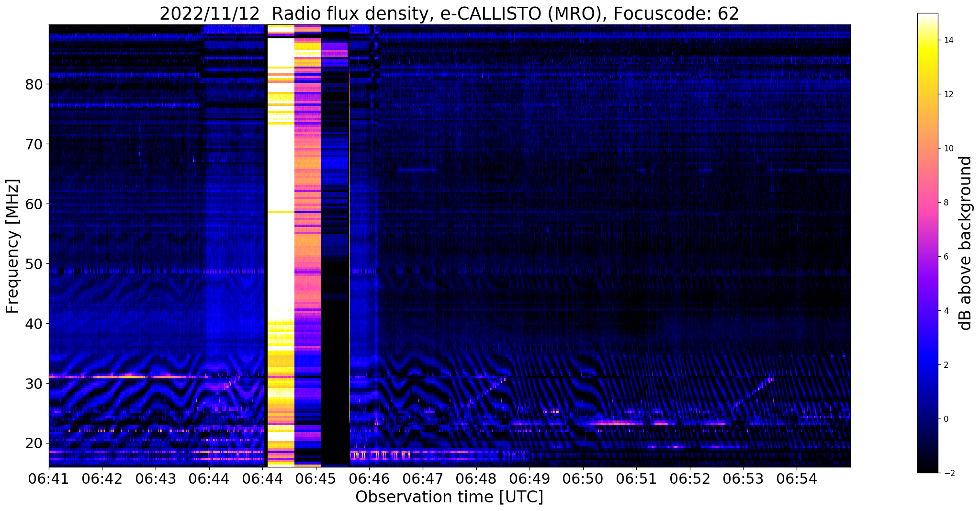Click the 06:52 time tick label
980x511 pixels.
click(x=690, y=478)
